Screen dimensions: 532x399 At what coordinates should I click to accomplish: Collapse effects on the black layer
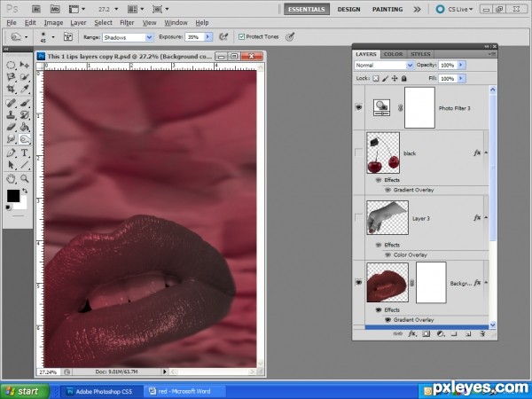486,153
